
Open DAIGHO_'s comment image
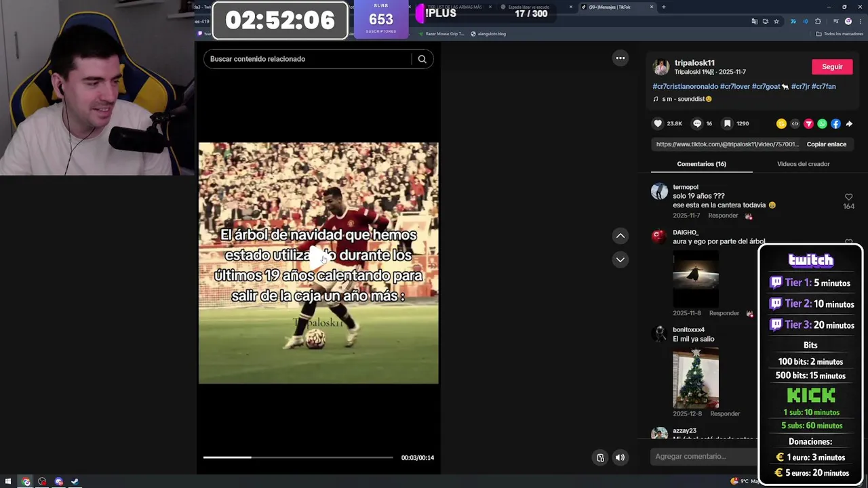(x=696, y=279)
